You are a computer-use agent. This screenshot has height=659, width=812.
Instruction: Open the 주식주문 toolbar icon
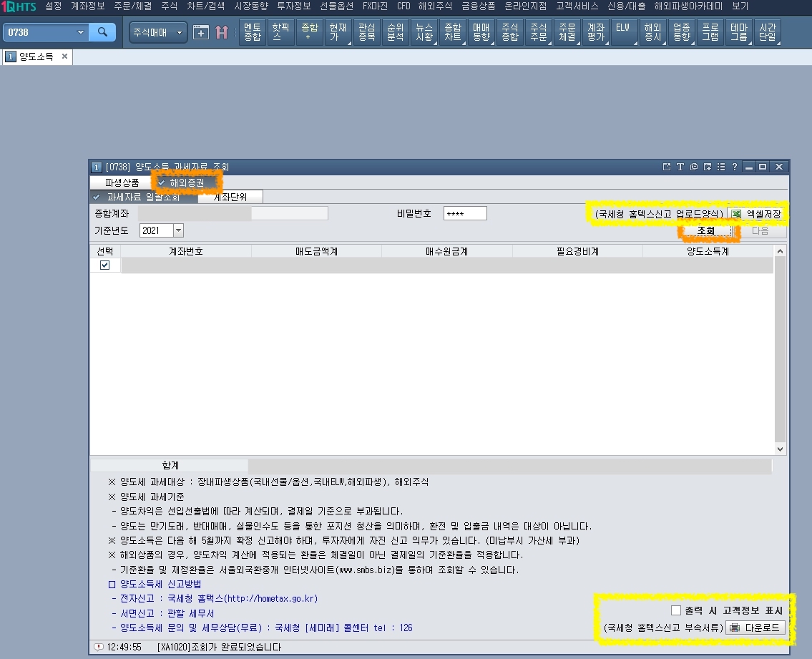538,32
